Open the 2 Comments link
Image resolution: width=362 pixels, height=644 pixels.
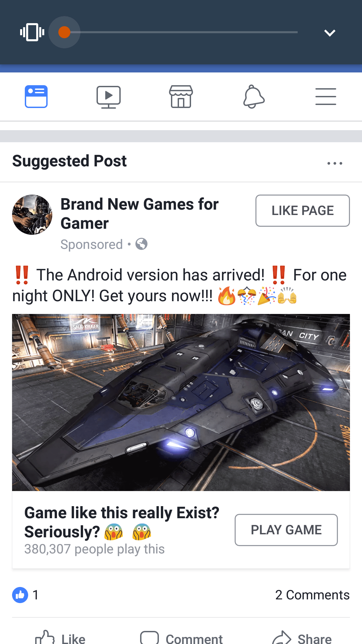[x=312, y=595]
